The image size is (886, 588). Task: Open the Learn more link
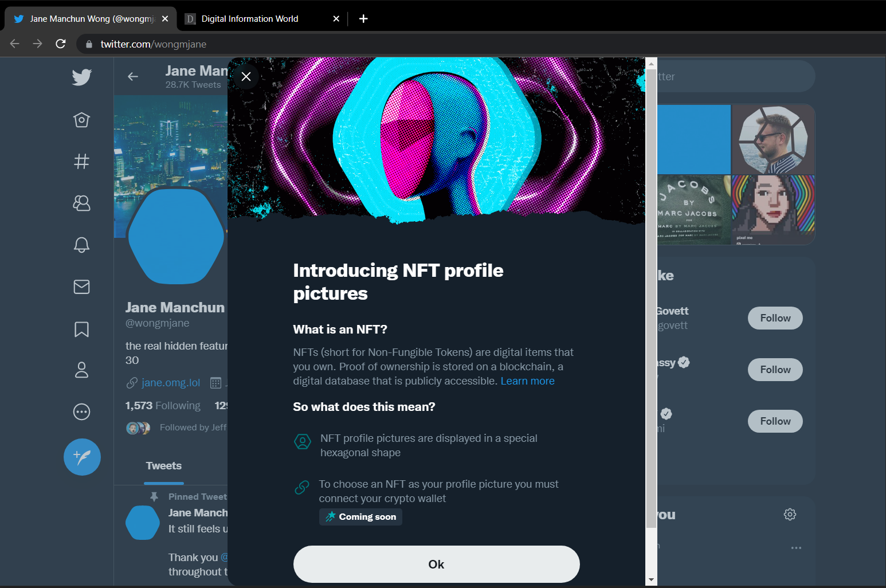527,381
